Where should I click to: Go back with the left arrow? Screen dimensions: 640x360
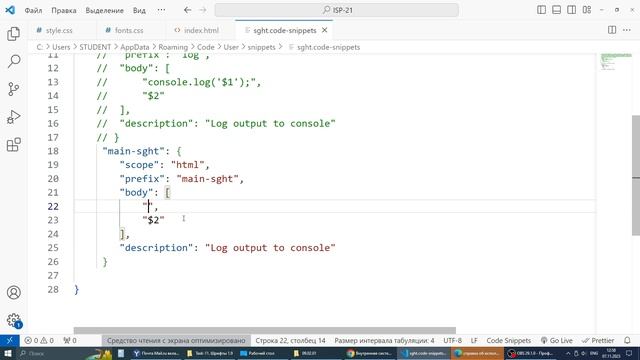pos(187,10)
